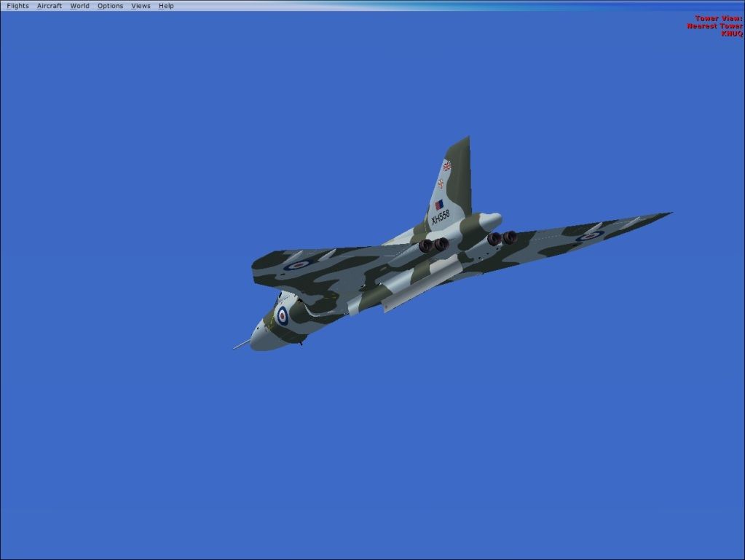Click the right pair of engine exhausts

pos(501,238)
